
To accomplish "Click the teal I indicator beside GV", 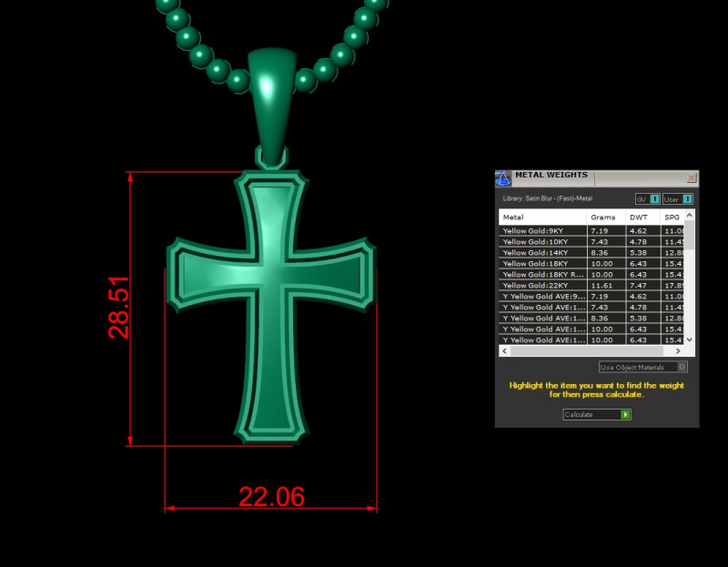I will pyautogui.click(x=652, y=197).
